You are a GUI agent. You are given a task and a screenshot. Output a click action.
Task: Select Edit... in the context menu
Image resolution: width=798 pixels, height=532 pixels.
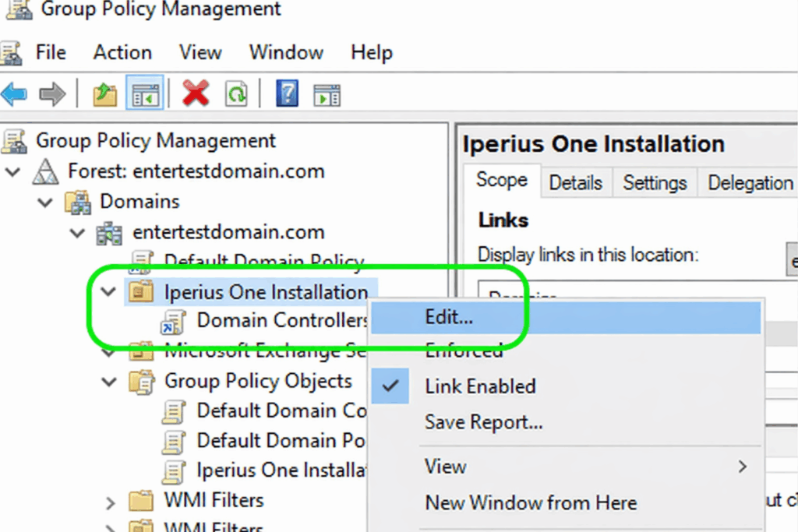click(449, 317)
